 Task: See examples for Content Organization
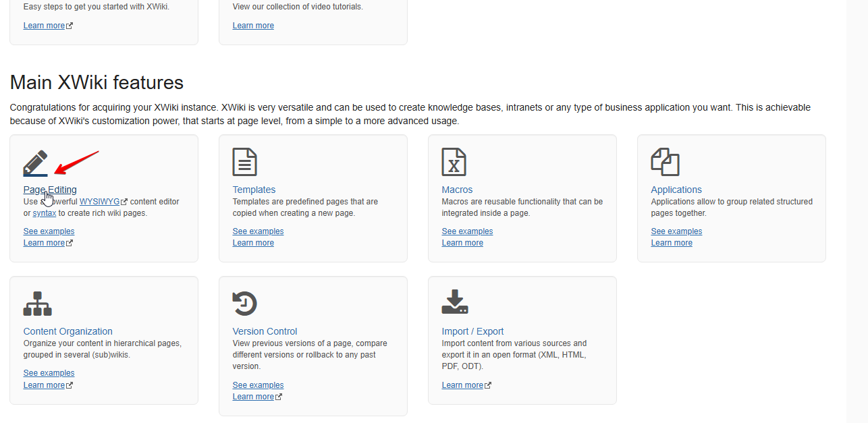coord(49,373)
